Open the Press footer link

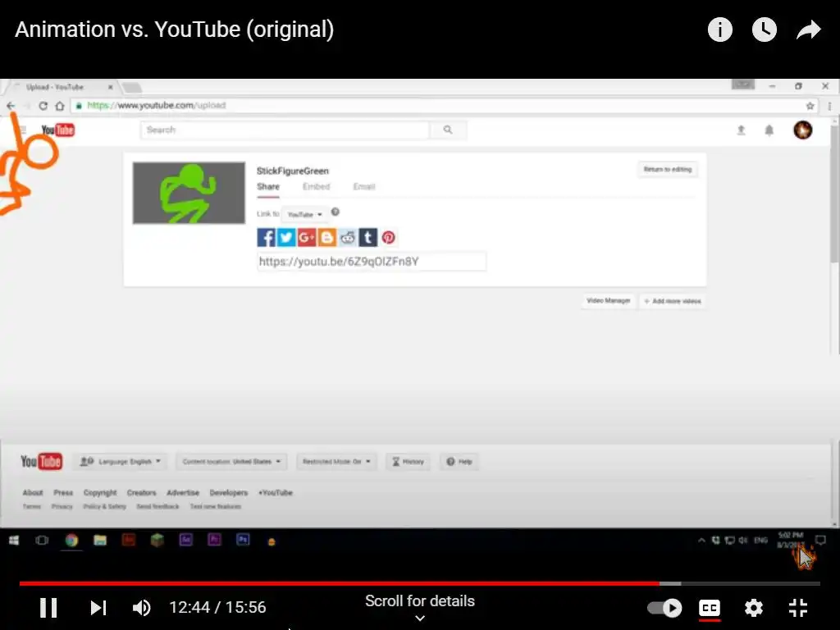pyautogui.click(x=63, y=492)
